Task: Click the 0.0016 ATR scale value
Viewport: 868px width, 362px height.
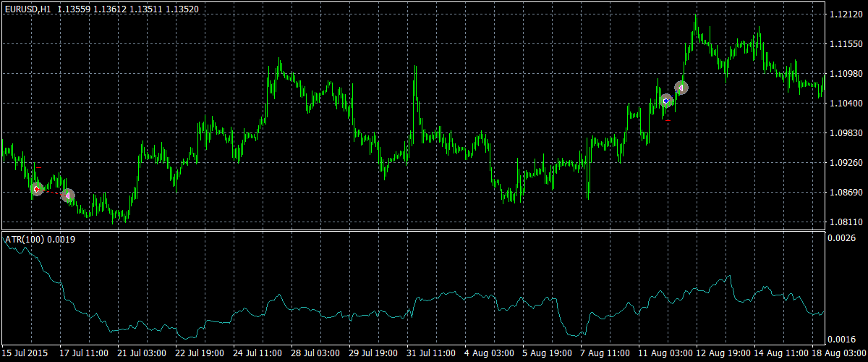Action: (842, 339)
